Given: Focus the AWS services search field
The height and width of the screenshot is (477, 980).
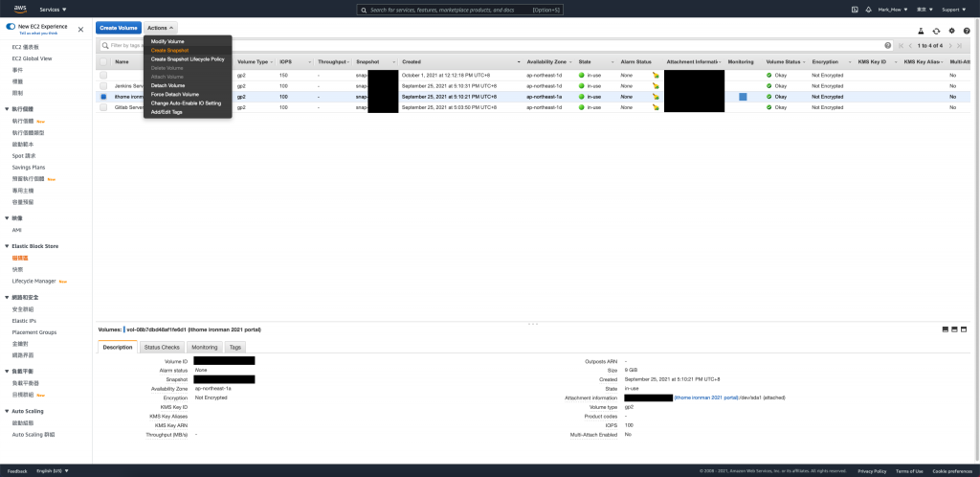Looking at the screenshot, I should (459, 10).
